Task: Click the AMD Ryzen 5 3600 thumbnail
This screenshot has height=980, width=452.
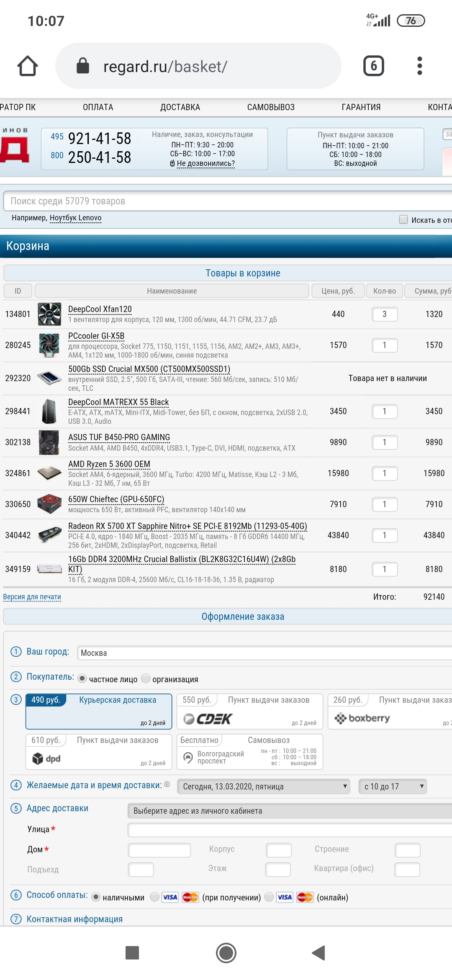Action: tap(49, 473)
